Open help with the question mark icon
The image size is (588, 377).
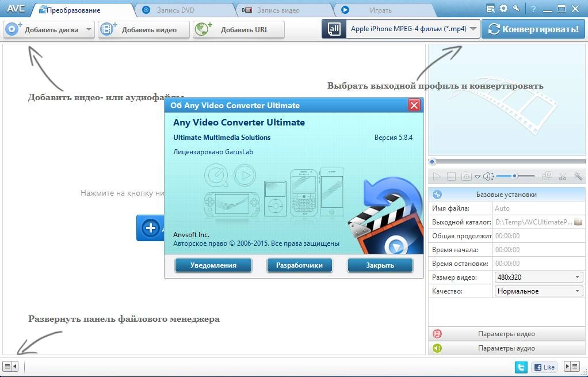(x=533, y=9)
